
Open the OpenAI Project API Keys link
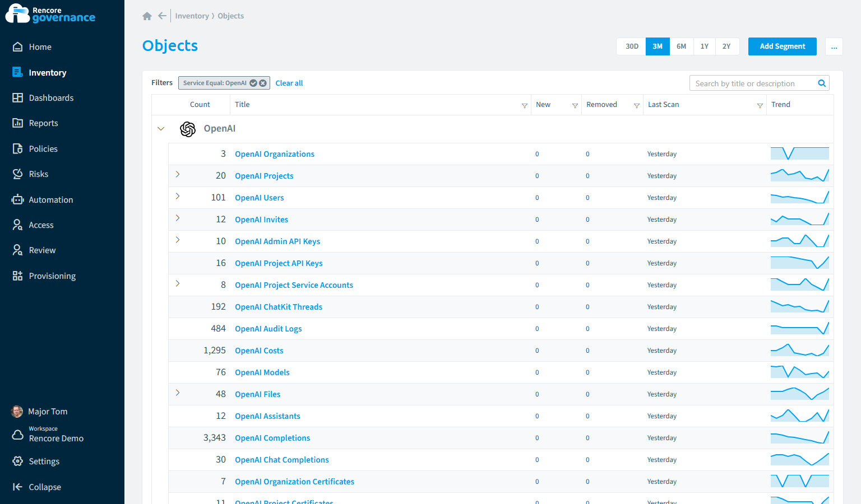click(x=279, y=263)
